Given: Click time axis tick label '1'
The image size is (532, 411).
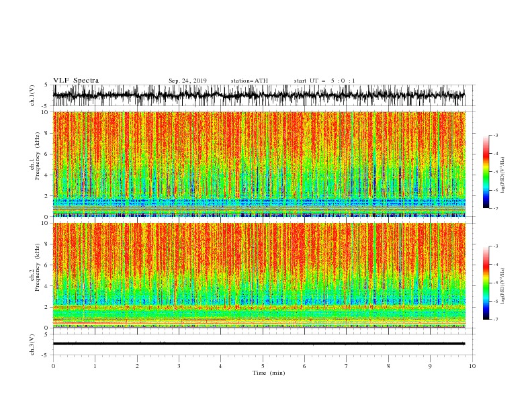Looking at the screenshot, I should click(95, 366).
